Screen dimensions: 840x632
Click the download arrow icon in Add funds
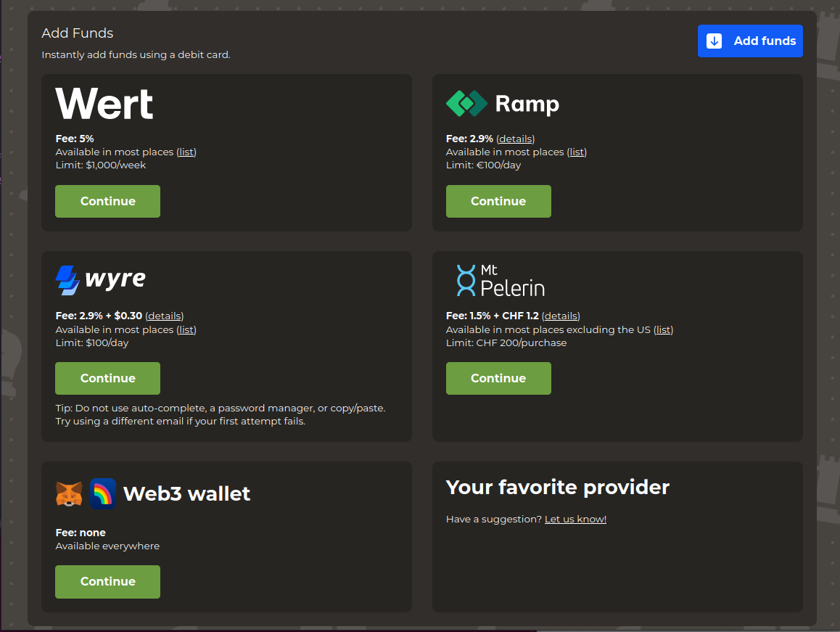click(x=714, y=41)
